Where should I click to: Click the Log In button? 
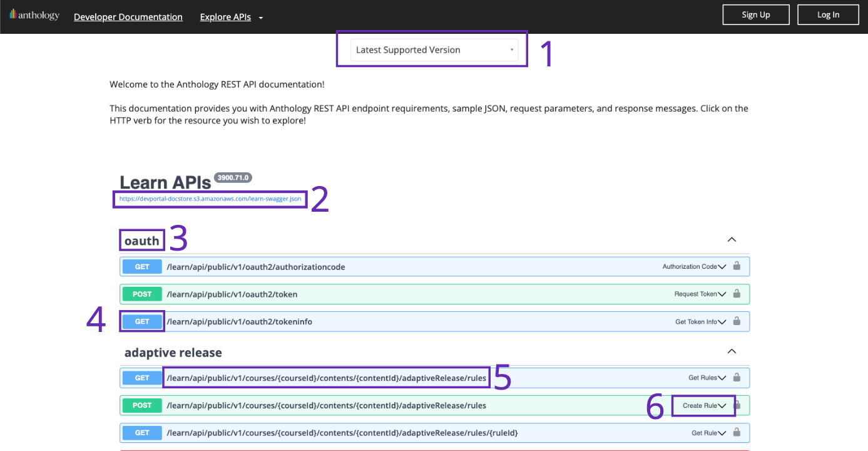point(828,14)
